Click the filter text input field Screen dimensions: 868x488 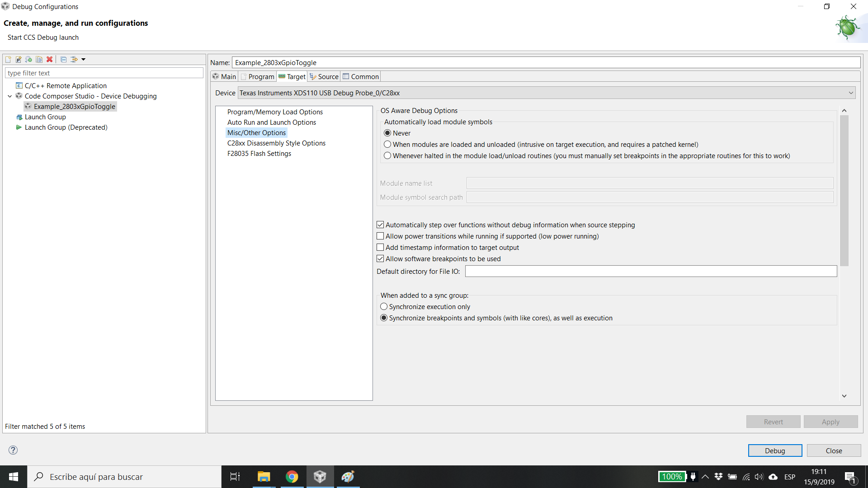[104, 73]
